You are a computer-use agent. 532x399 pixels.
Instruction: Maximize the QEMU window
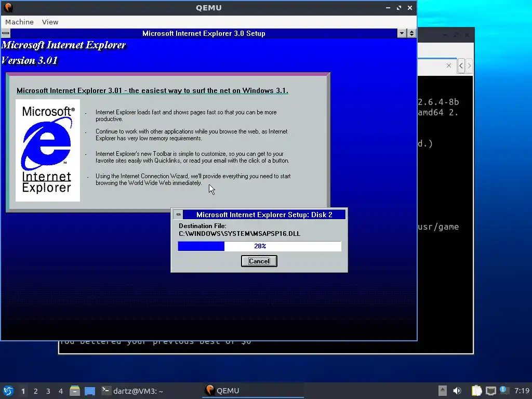coord(399,7)
